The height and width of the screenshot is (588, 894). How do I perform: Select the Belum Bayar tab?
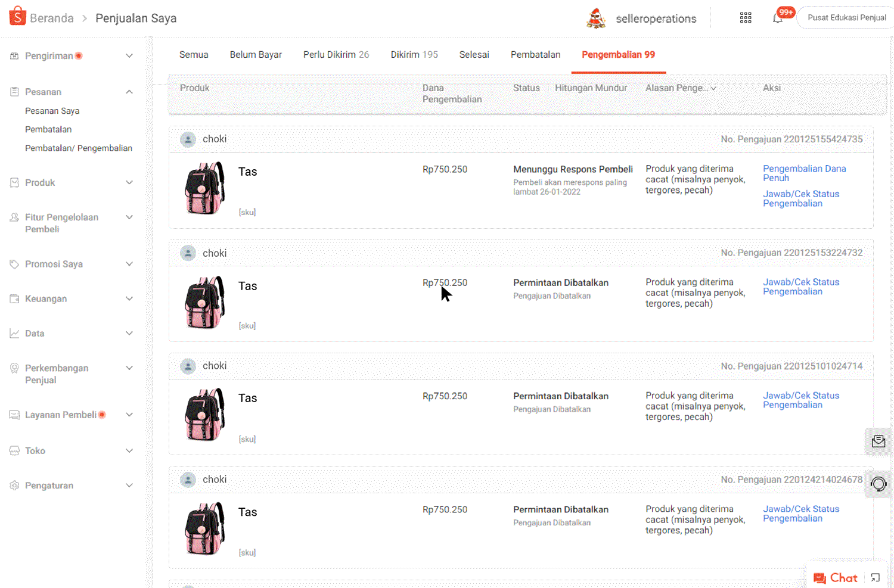[x=256, y=55]
